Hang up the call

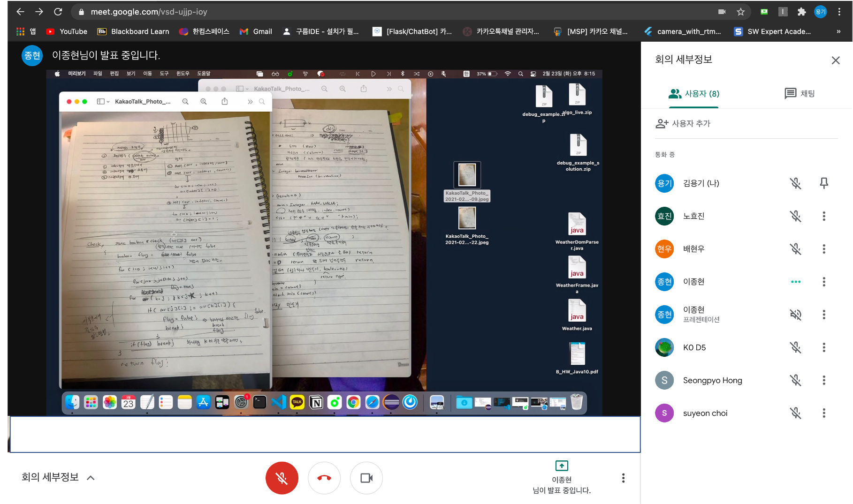coord(324,478)
